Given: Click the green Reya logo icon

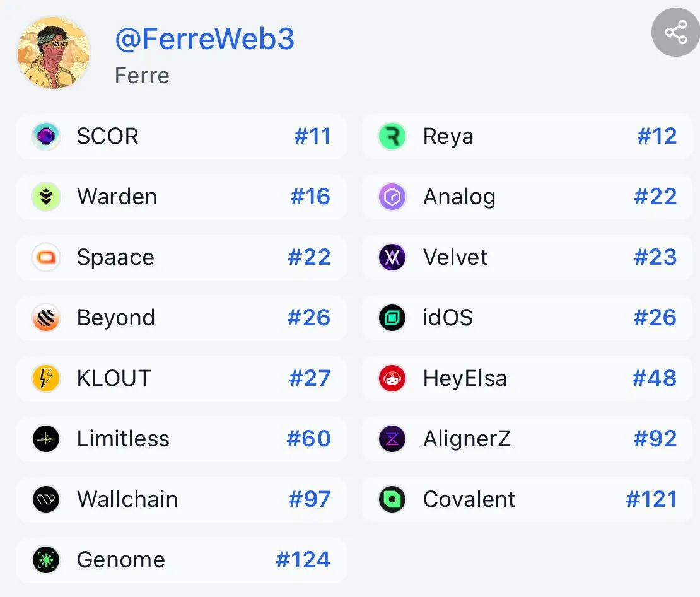Looking at the screenshot, I should pos(392,136).
